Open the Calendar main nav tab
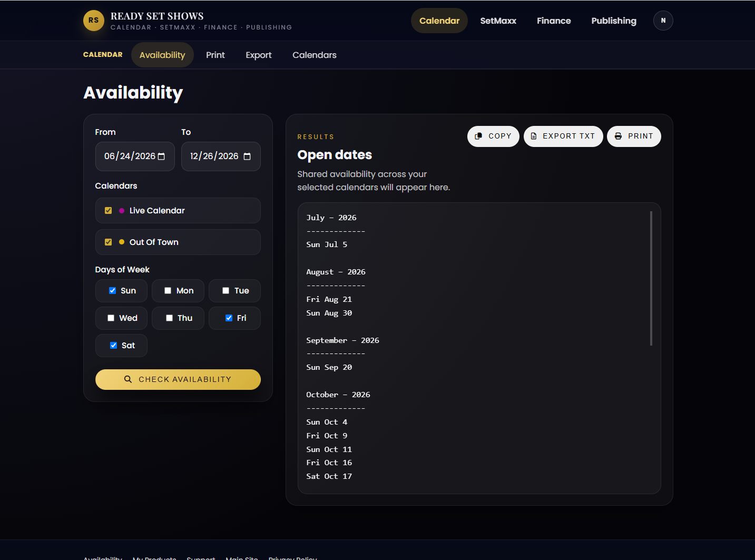This screenshot has height=560, width=755. tap(439, 21)
